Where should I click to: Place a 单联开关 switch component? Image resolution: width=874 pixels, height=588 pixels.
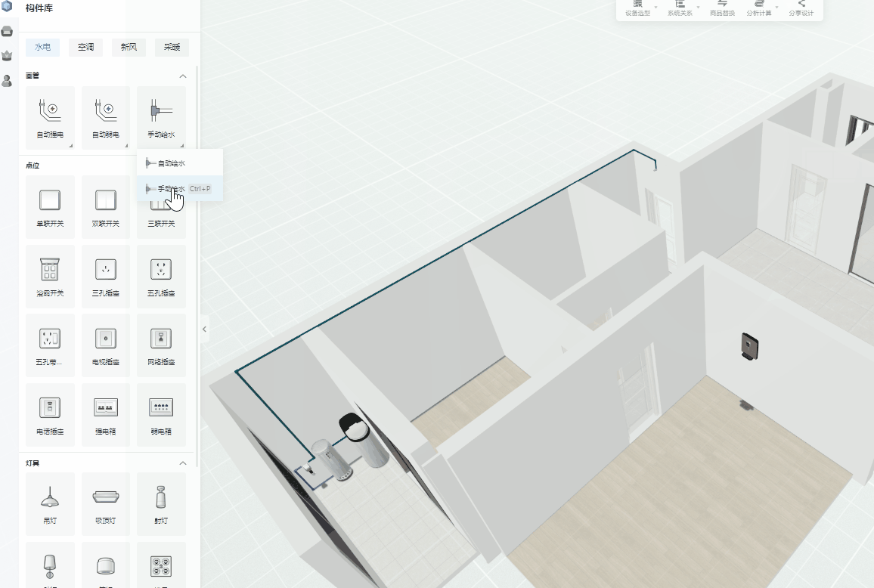pos(50,206)
